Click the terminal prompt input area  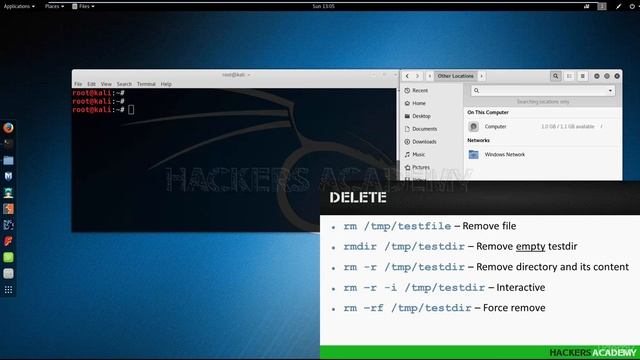coord(131,109)
